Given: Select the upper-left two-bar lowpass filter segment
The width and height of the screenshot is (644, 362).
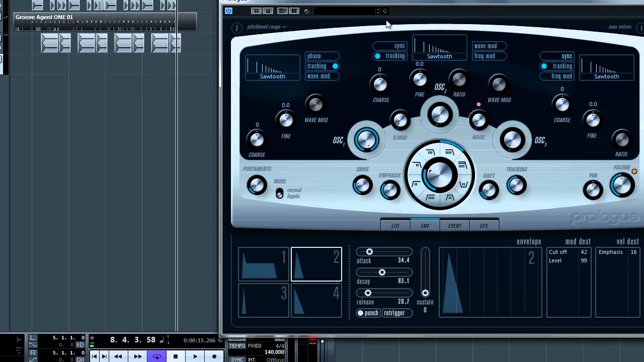Looking at the screenshot, I should click(x=417, y=164).
